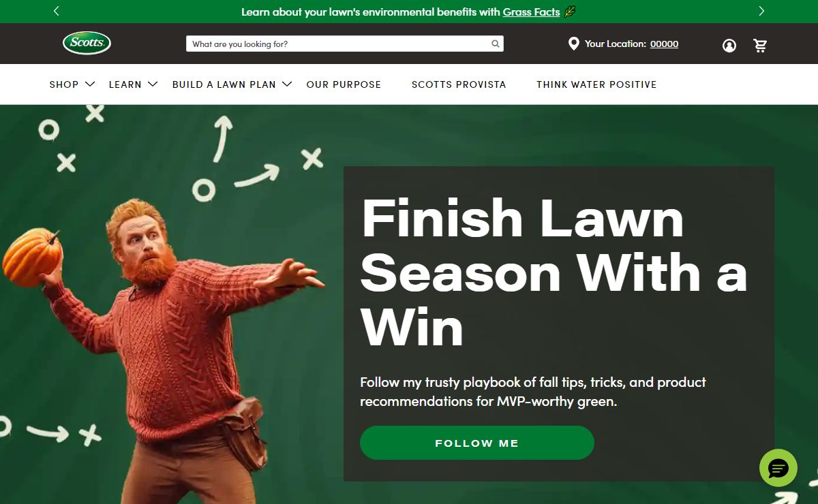Click the Follow Me button
This screenshot has height=504, width=818.
tap(477, 443)
